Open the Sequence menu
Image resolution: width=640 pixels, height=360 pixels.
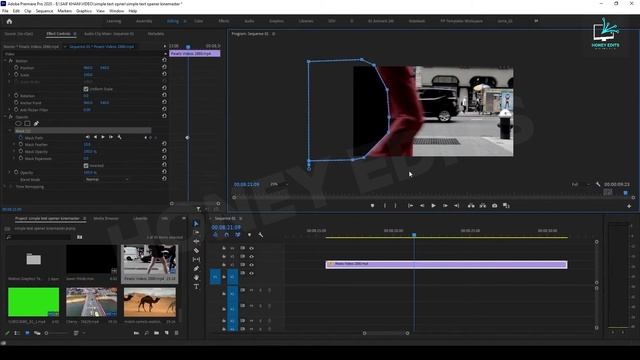click(44, 11)
